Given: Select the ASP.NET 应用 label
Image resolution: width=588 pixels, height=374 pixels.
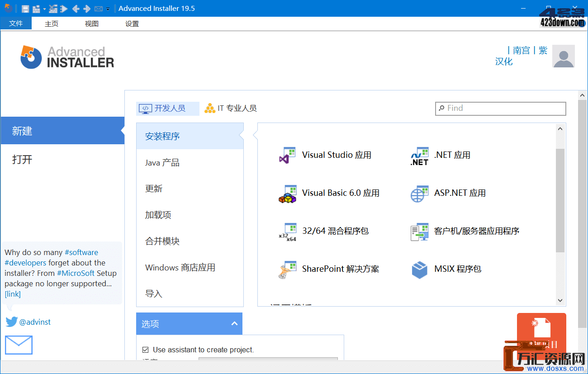Looking at the screenshot, I should 460,193.
